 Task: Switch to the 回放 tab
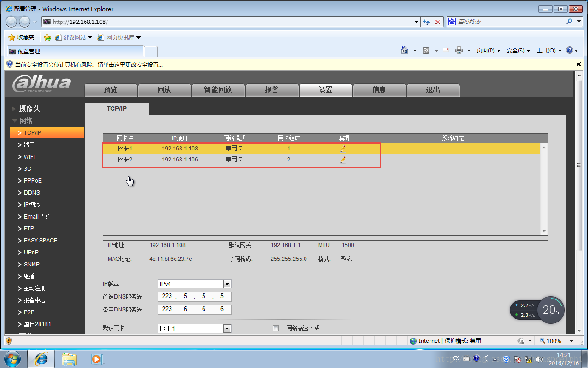pyautogui.click(x=164, y=90)
